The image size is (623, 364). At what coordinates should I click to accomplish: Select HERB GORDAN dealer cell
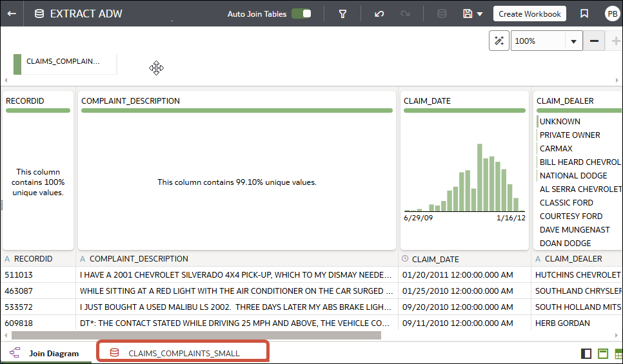[x=577, y=323]
